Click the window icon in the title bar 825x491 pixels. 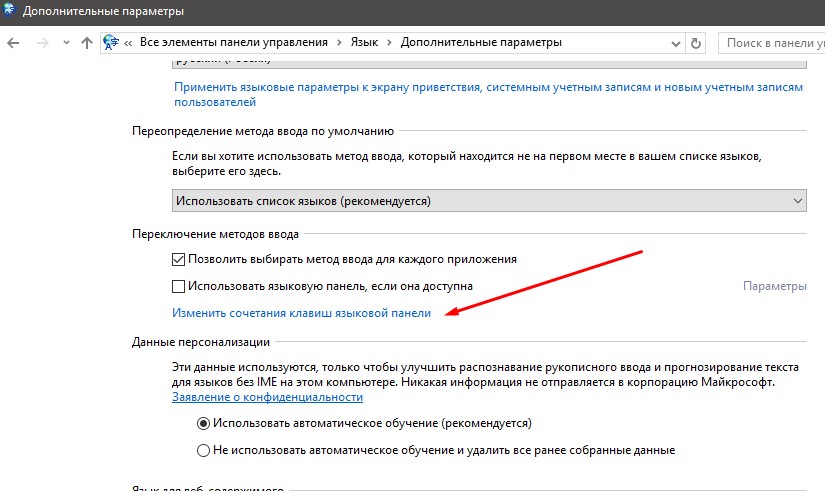(11, 12)
